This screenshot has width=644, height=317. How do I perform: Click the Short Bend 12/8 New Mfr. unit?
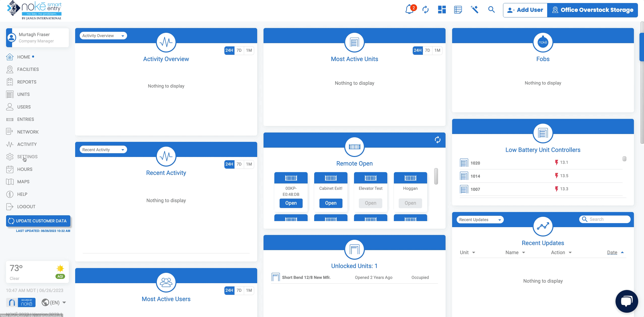(306, 277)
